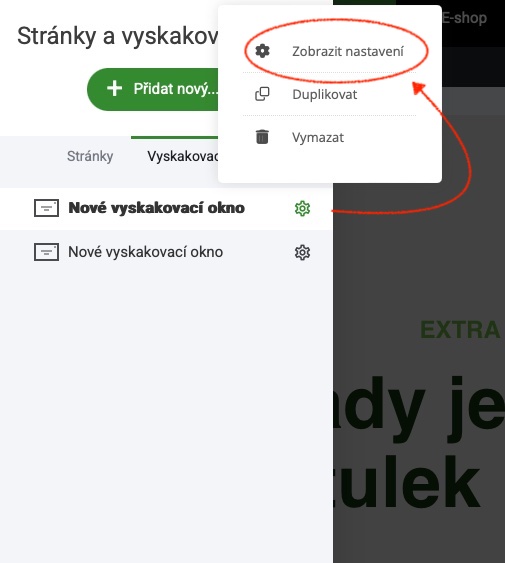The image size is (505, 563).
Task: Click the duplicate icon in the context menu
Action: tap(262, 94)
